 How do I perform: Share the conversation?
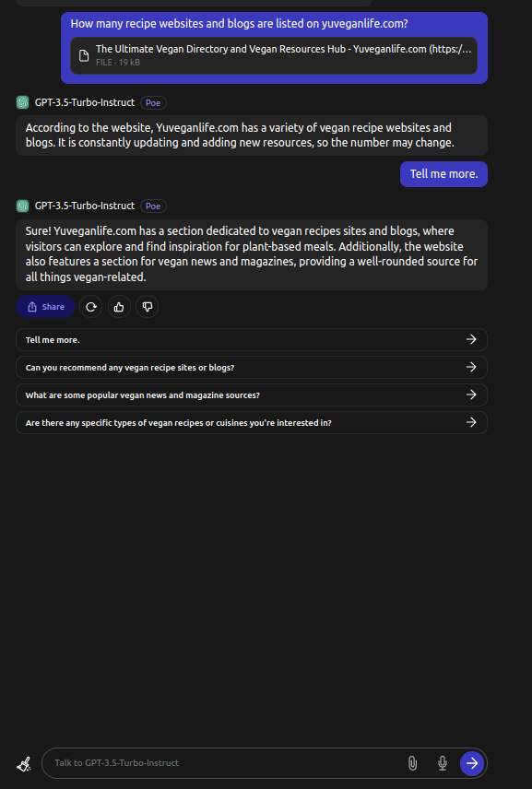click(x=45, y=307)
